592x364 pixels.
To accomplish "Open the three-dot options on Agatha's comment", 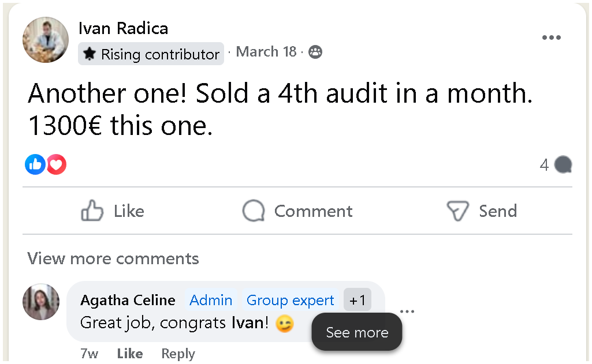I will 407,311.
